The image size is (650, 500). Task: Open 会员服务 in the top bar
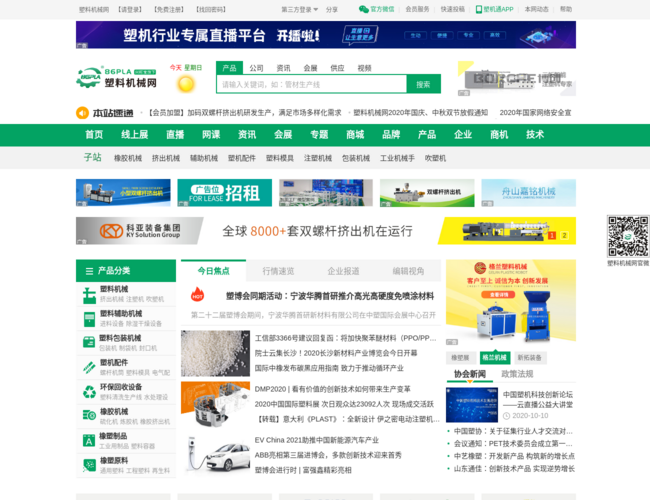click(x=417, y=9)
